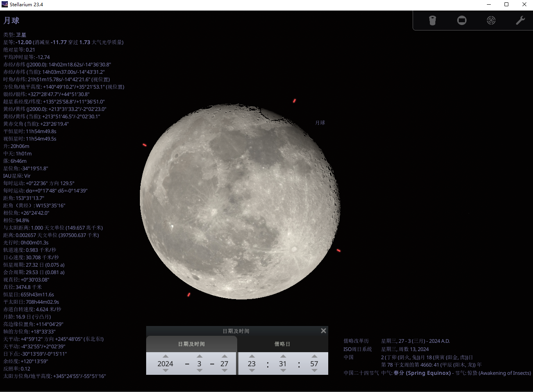Increase the year 2024 with up arrow

point(165,356)
